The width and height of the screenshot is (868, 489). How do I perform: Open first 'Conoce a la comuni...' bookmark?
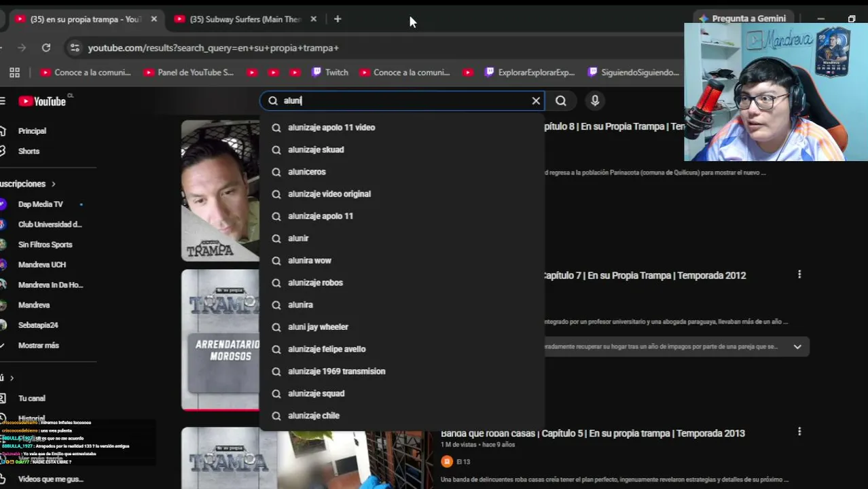click(x=86, y=72)
